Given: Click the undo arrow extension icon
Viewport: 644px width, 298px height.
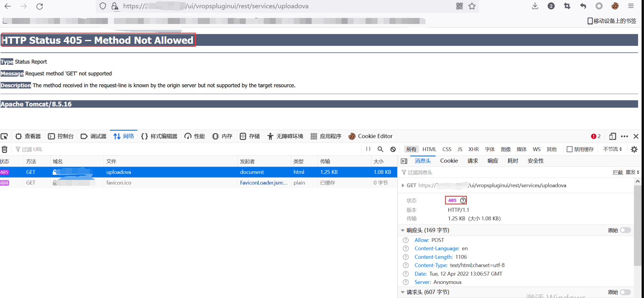Looking at the screenshot, I should pos(583,6).
